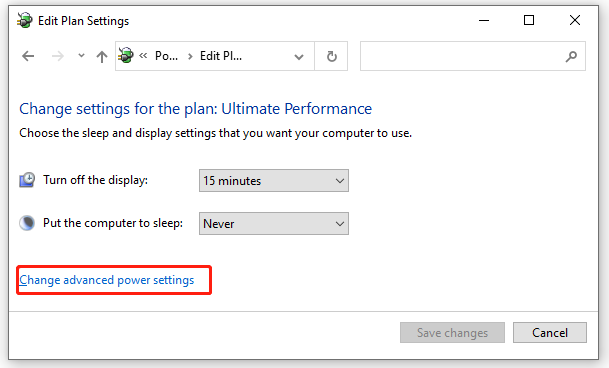Open the 'Put the computer to sleep' dropdown
Screen dimensions: 609x368
click(274, 223)
